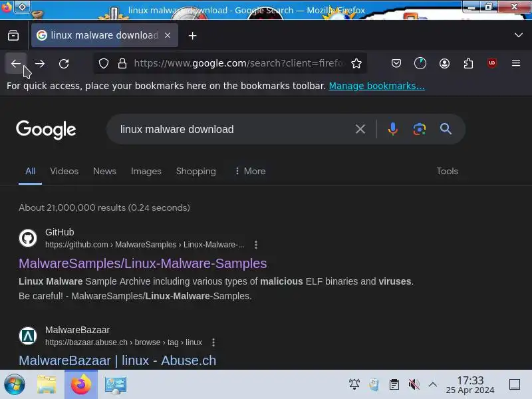Open notifications bell in tray
The width and height of the screenshot is (532, 399).
click(x=354, y=384)
